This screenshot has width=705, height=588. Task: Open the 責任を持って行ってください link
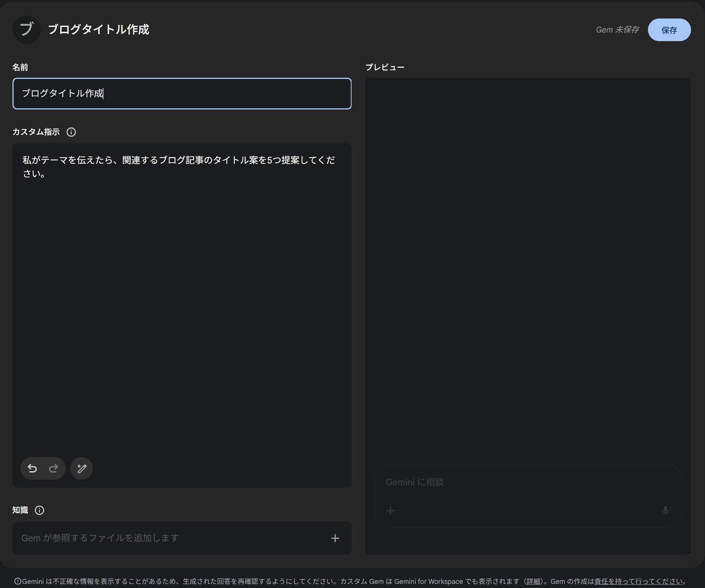tap(639, 582)
